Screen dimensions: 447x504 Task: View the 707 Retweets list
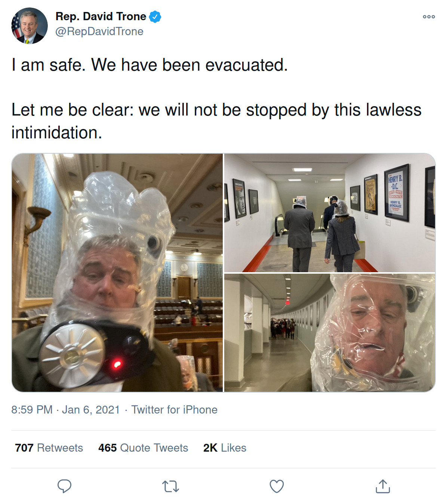pos(49,448)
